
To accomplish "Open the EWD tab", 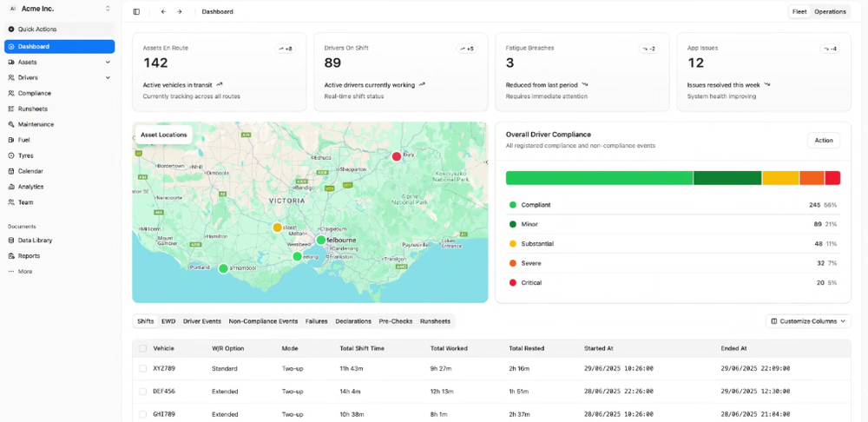I will [x=168, y=321].
